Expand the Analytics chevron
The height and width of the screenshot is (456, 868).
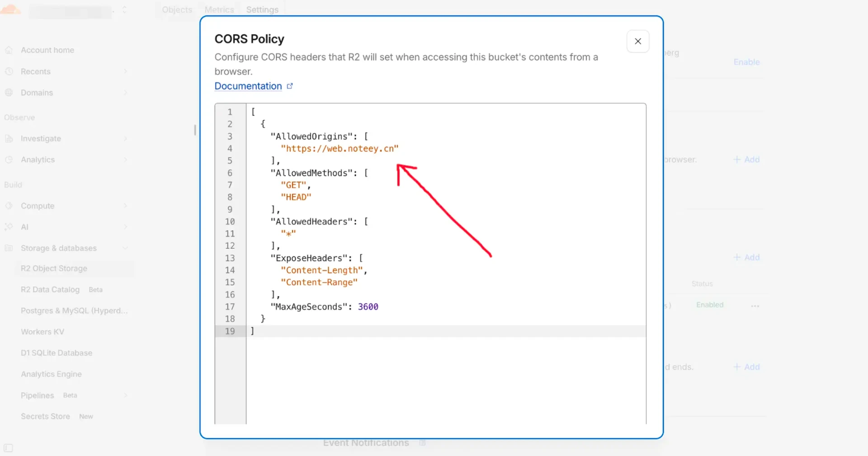[x=125, y=160]
